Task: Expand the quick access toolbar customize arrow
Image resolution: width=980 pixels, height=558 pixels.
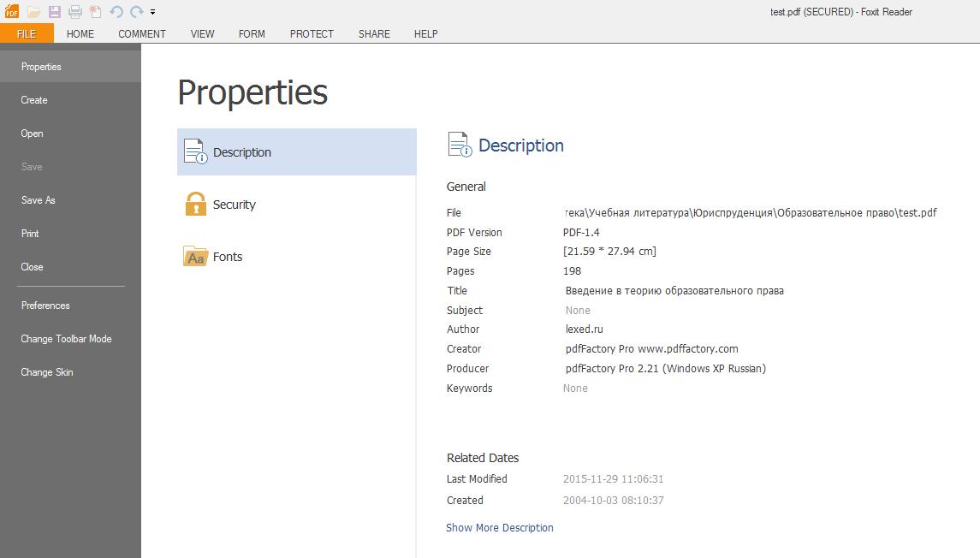Action: coord(152,13)
